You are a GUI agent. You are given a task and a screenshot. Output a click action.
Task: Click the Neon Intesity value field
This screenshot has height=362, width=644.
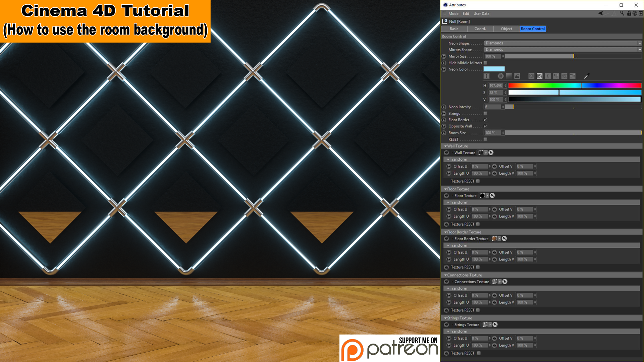coord(493,107)
